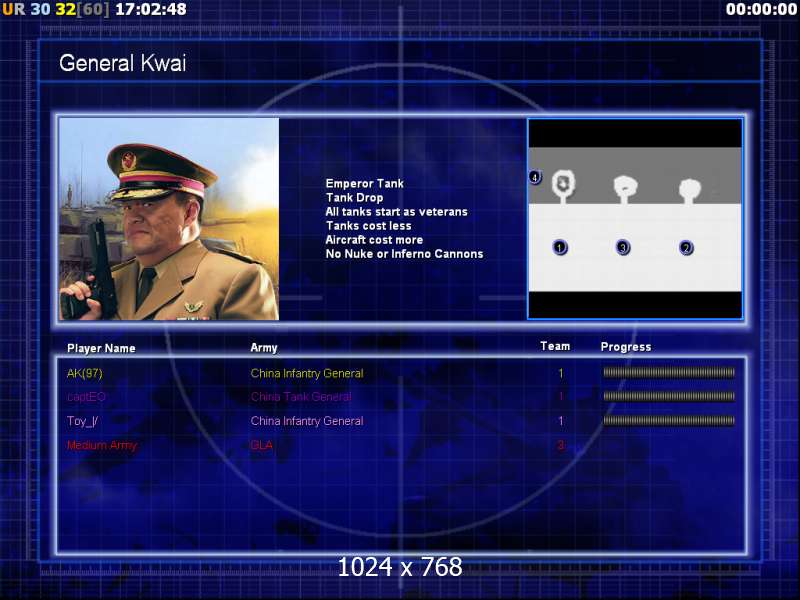
Task: Click the map preview thumbnail
Action: [x=635, y=219]
